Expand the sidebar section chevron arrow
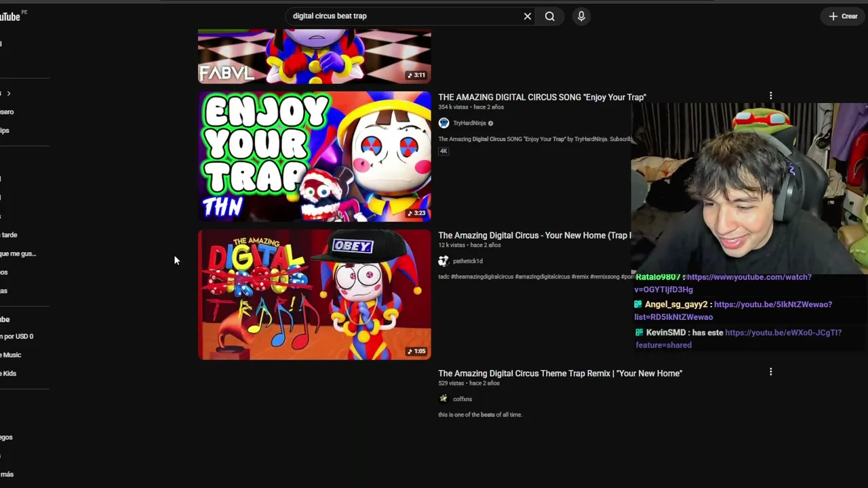The image size is (868, 488). [x=9, y=94]
